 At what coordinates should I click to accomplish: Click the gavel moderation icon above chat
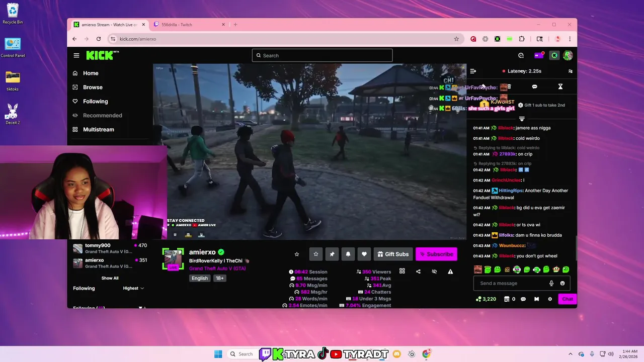tap(483, 86)
